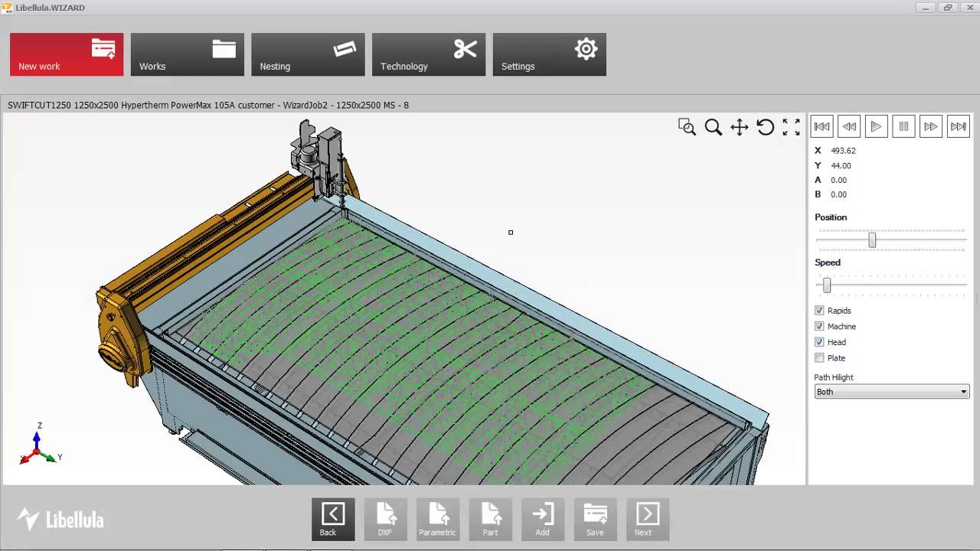Viewport: 980px width, 551px height.
Task: Enable the Plate checkbox
Action: click(819, 357)
